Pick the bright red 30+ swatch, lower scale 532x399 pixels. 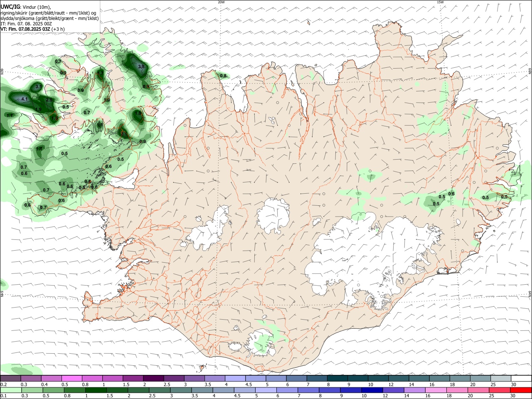[x=521, y=390]
